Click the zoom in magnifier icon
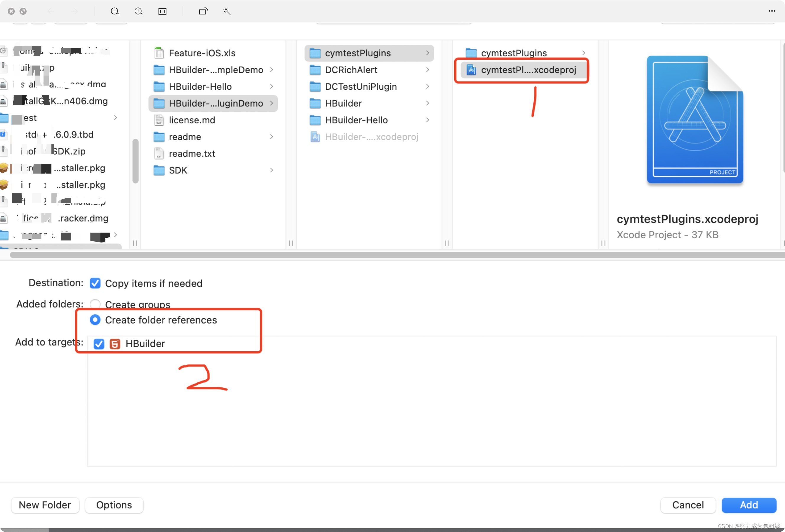The width and height of the screenshot is (785, 532). pyautogui.click(x=139, y=12)
